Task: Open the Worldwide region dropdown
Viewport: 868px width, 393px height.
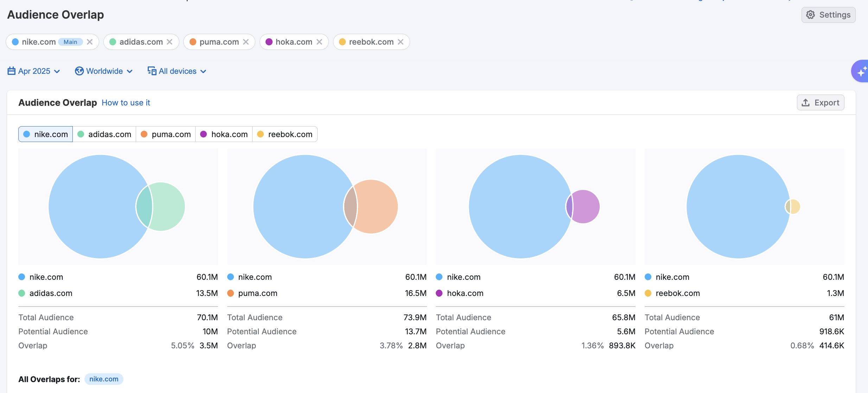Action: coord(104,71)
